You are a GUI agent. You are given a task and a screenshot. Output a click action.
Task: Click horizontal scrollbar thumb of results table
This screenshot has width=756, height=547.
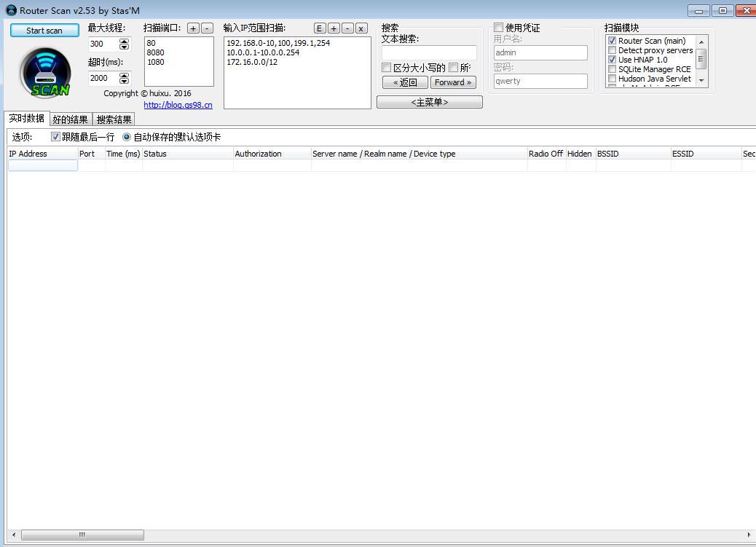(82, 535)
